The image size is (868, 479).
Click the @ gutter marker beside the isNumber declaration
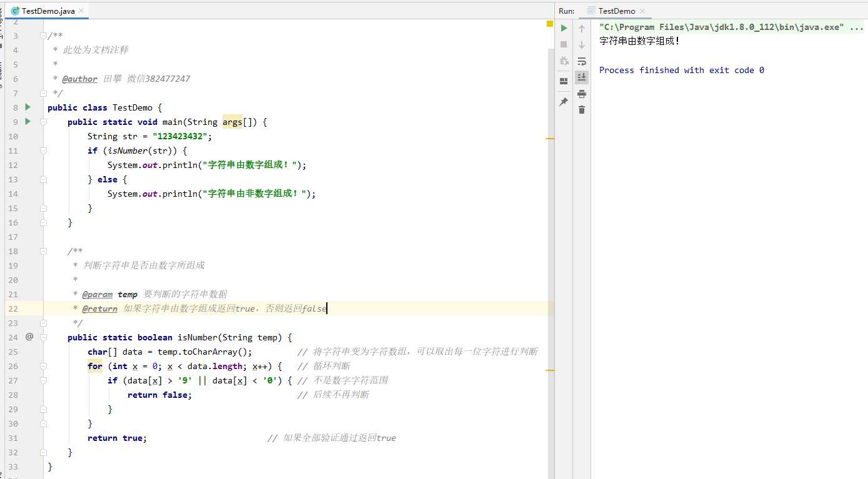[x=29, y=337]
